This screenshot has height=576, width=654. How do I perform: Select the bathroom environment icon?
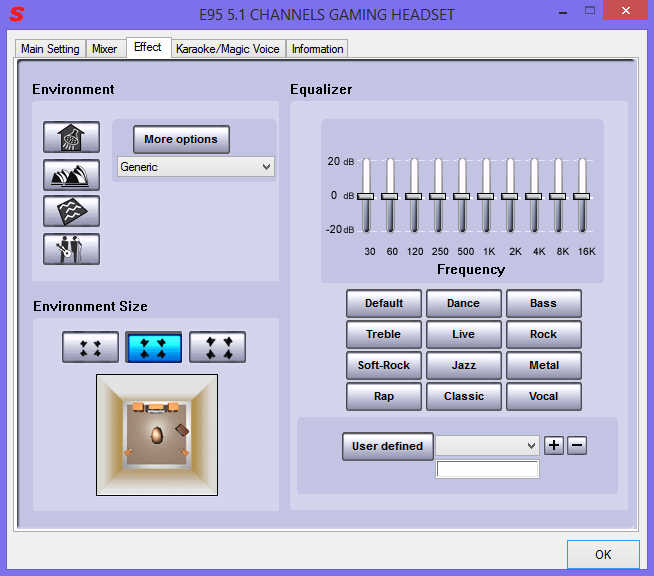click(71, 137)
